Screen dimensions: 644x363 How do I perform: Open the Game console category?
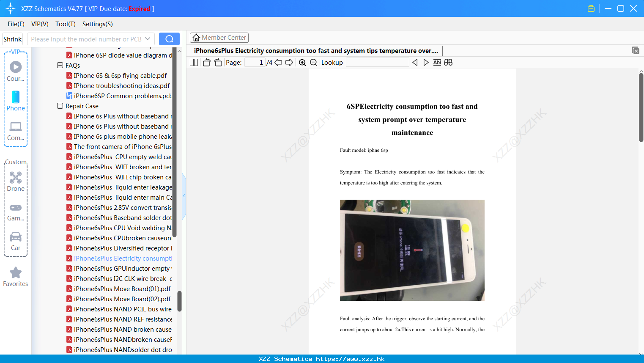click(x=16, y=212)
